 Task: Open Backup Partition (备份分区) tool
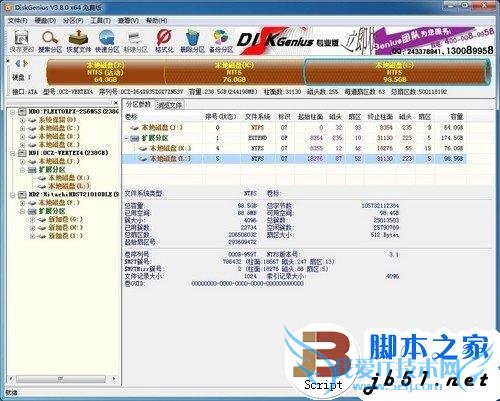tap(221, 41)
